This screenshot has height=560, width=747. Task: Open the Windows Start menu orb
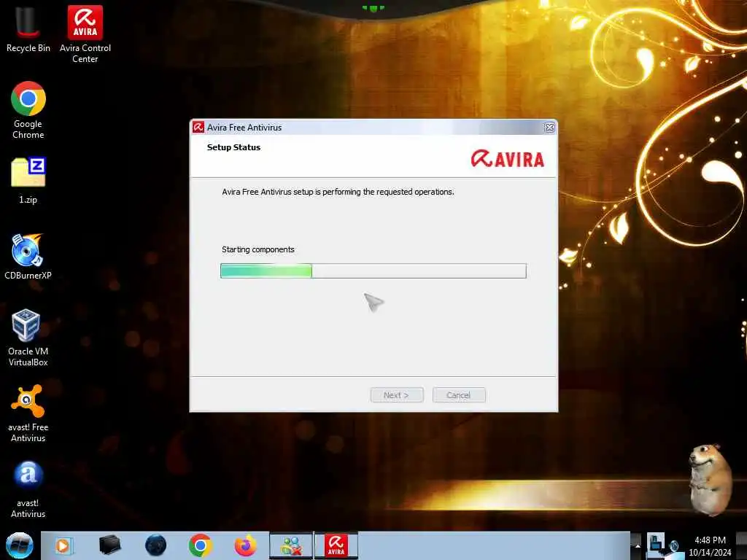pos(20,545)
